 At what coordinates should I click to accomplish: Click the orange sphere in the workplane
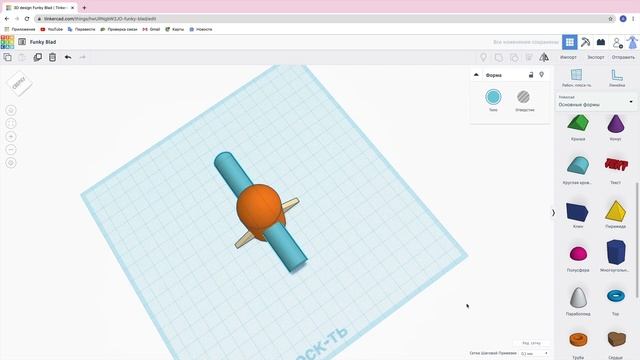[x=260, y=206]
